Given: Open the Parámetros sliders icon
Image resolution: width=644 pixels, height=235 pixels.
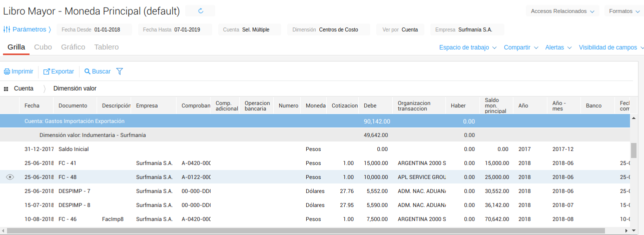Looking at the screenshot, I should [7, 29].
